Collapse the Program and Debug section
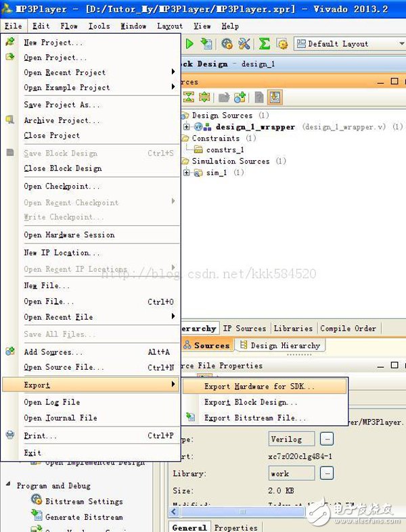This screenshot has width=406, height=532. tap(9, 485)
